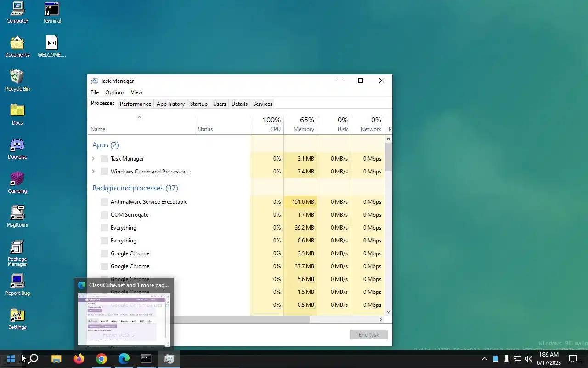588x368 pixels.
Task: Select the Package Manager desktop icon
Action: pos(17,253)
